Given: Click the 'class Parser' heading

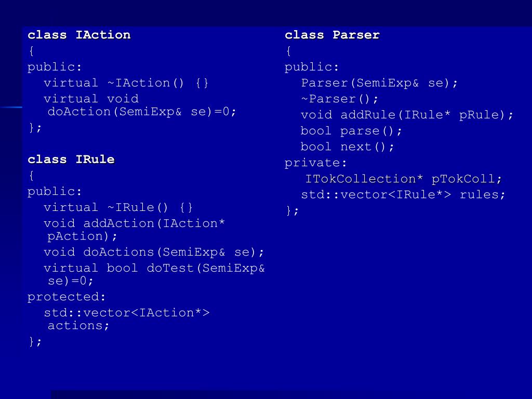Looking at the screenshot, I should (332, 35).
